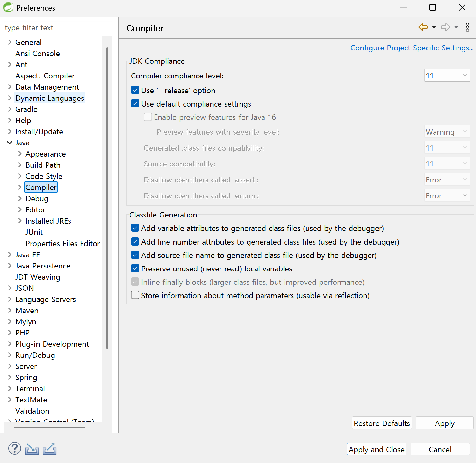
Task: Click the Apply button
Action: (x=444, y=423)
